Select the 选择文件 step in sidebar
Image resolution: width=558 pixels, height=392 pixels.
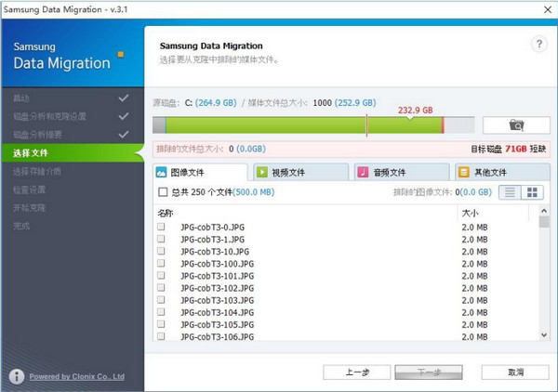73,153
